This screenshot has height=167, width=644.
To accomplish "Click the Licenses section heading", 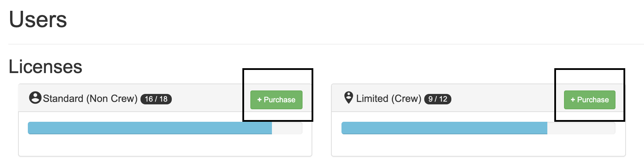I will [46, 66].
